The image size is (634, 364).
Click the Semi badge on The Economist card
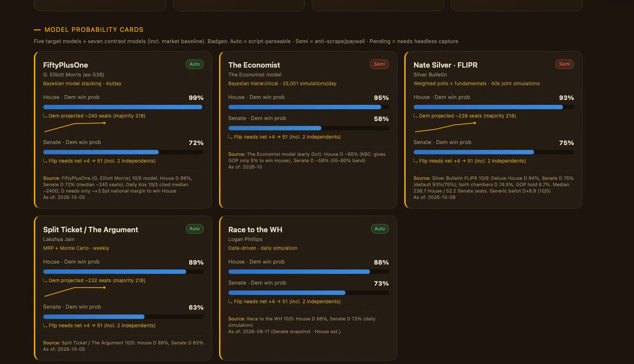379,64
